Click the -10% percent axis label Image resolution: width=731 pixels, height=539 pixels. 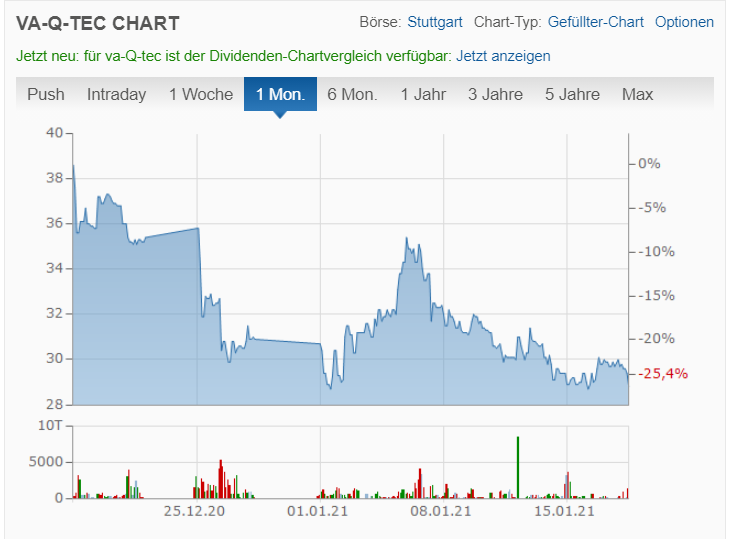(656, 252)
